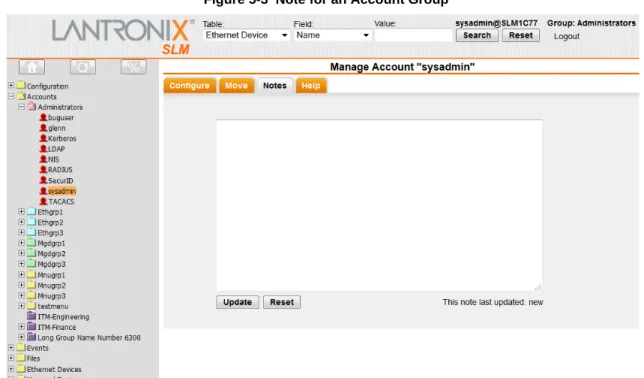Viewport: 644px width, 378px height.
Task: Click the Lantronix SLM logo
Action: pyautogui.click(x=122, y=36)
